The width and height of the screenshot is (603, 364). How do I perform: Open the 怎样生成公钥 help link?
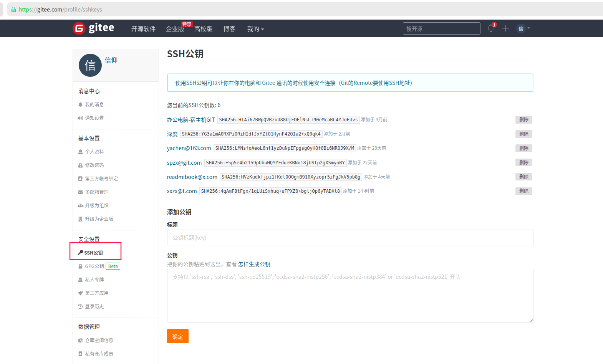point(254,264)
